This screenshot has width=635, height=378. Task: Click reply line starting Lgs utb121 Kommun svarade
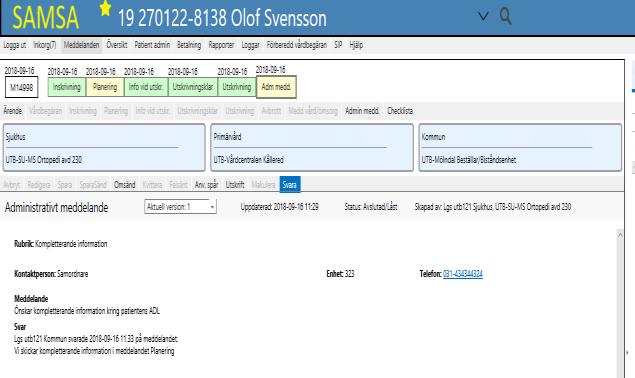[x=96, y=339]
